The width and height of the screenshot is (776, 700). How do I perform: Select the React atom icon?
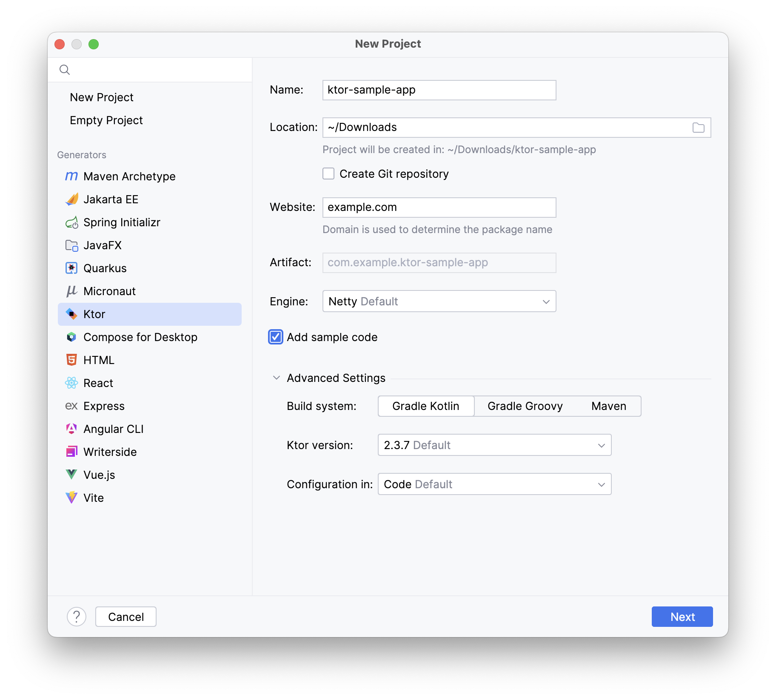tap(71, 383)
